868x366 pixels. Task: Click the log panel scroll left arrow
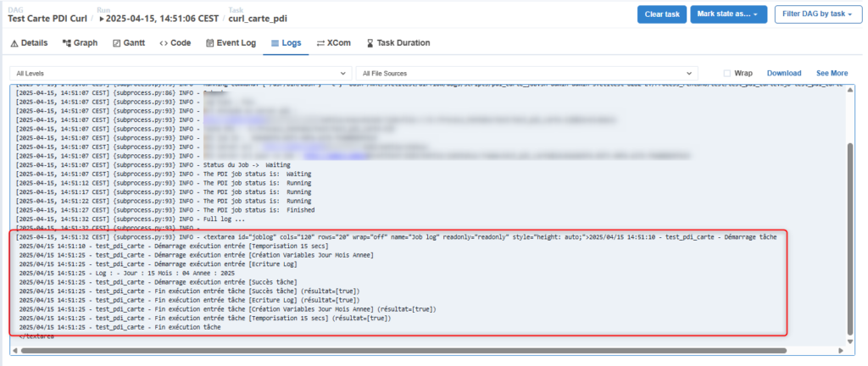click(14, 351)
